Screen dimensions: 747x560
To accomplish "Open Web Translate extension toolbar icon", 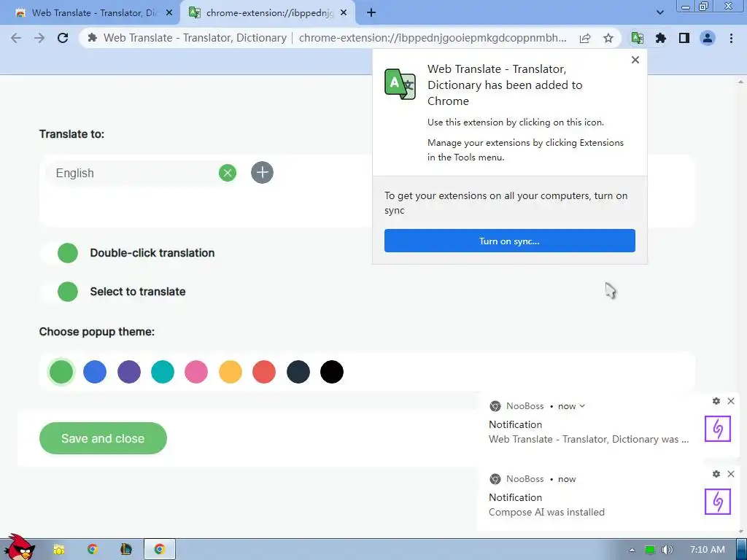I will pos(637,38).
